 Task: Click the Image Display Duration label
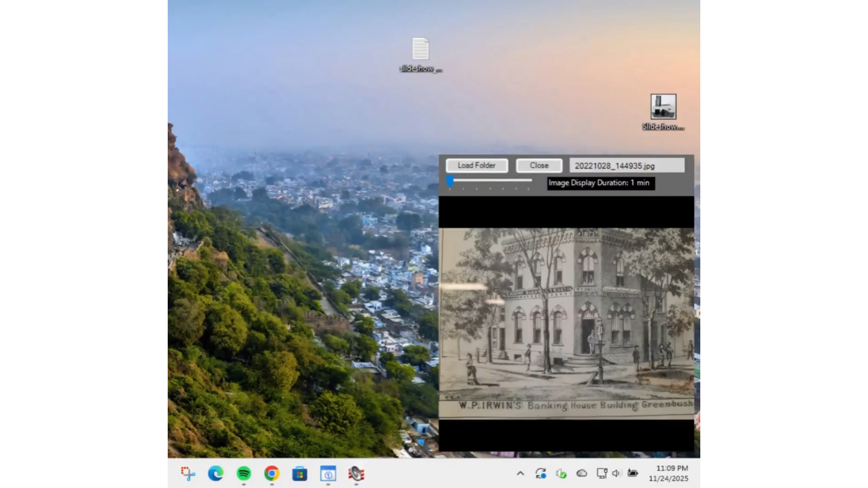point(600,183)
